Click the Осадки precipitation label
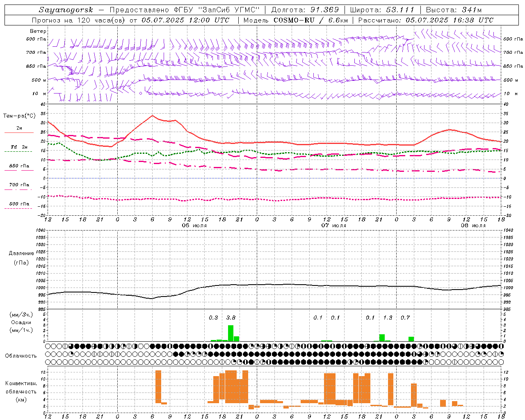The height and width of the screenshot is (420, 525). pyautogui.click(x=21, y=322)
